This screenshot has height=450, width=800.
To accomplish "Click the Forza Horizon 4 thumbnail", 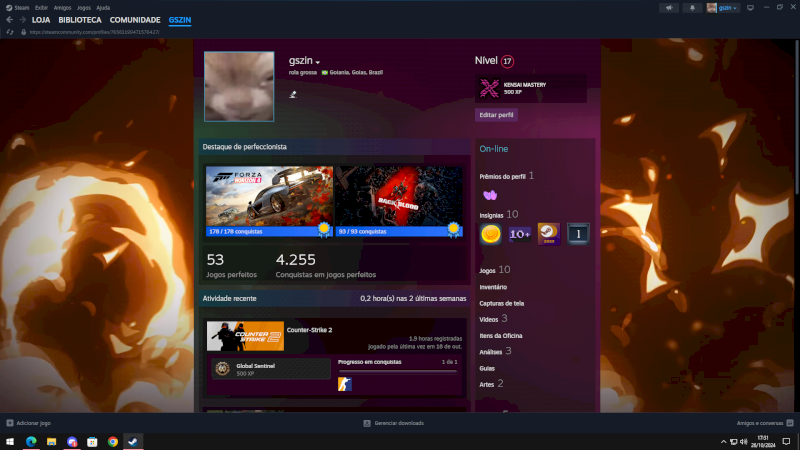I will (269, 195).
